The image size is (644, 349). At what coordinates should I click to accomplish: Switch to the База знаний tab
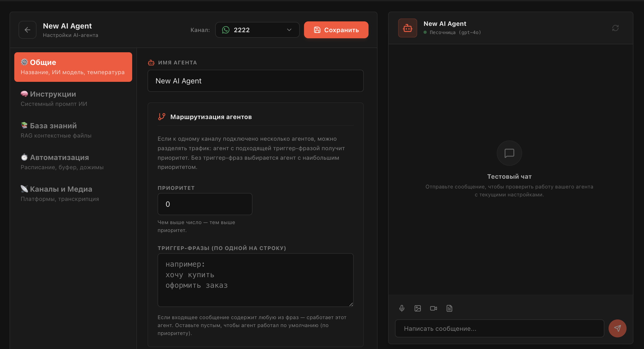[73, 130]
